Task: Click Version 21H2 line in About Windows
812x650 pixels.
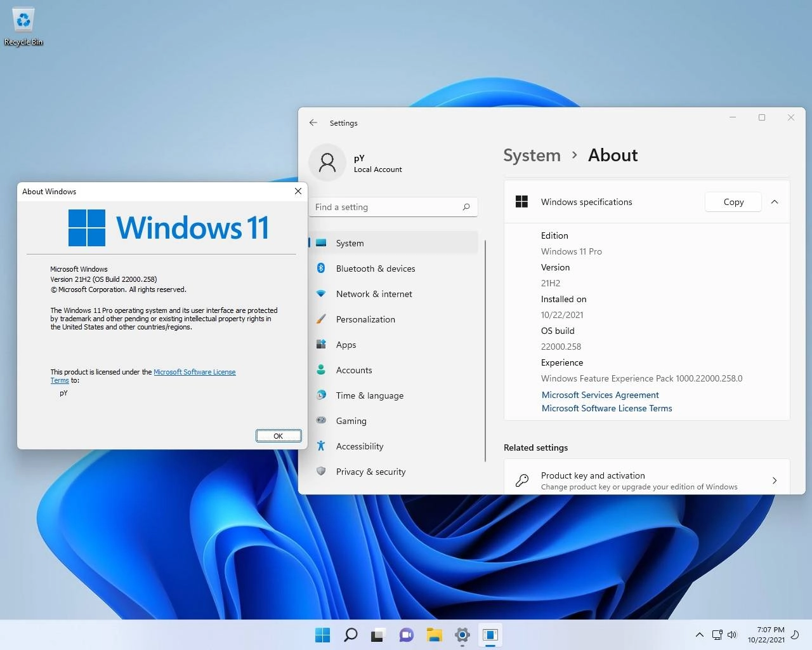Action: [x=103, y=279]
